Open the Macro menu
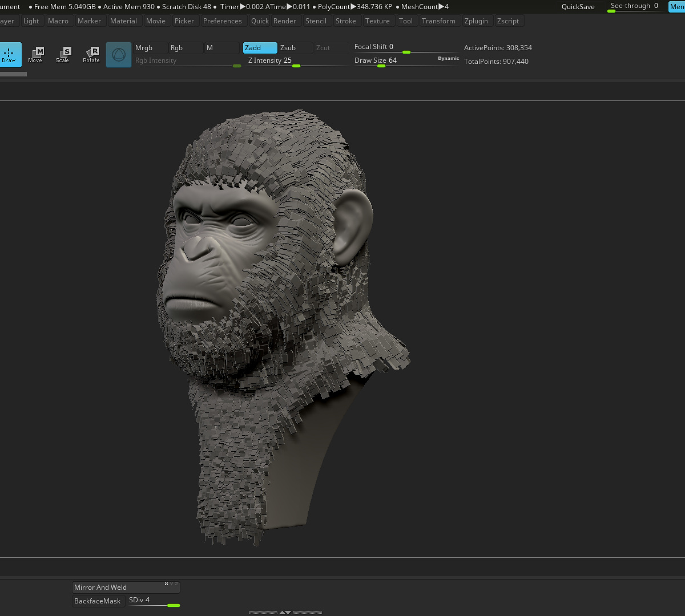The width and height of the screenshot is (685, 616). (x=58, y=21)
